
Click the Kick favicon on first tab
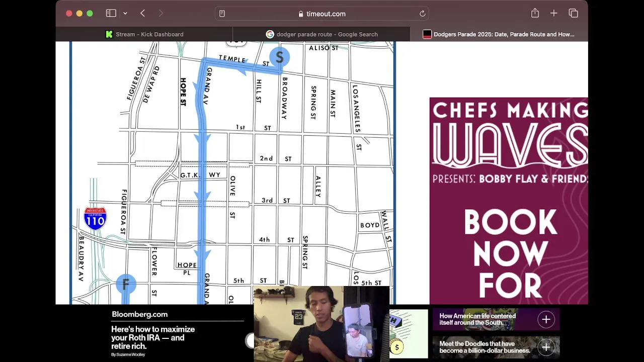pyautogui.click(x=109, y=34)
